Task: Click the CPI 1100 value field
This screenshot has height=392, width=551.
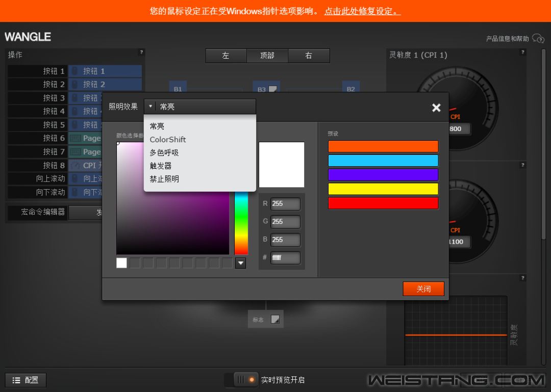Action: click(x=460, y=242)
